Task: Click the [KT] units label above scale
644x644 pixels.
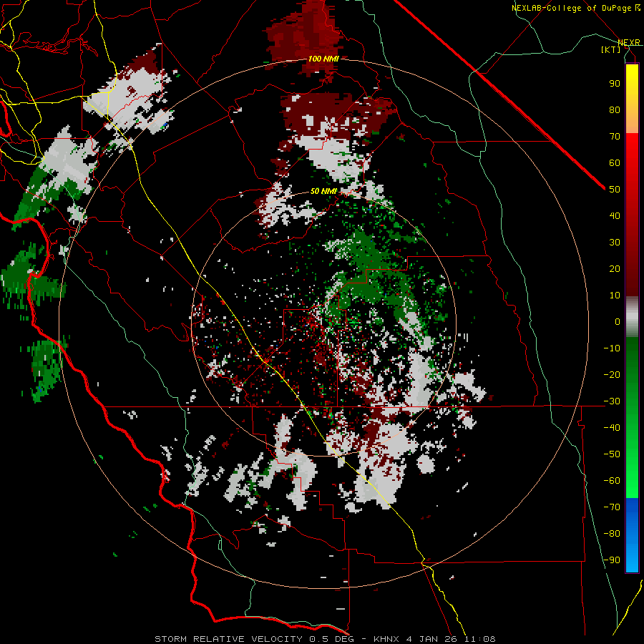Action: (x=611, y=49)
